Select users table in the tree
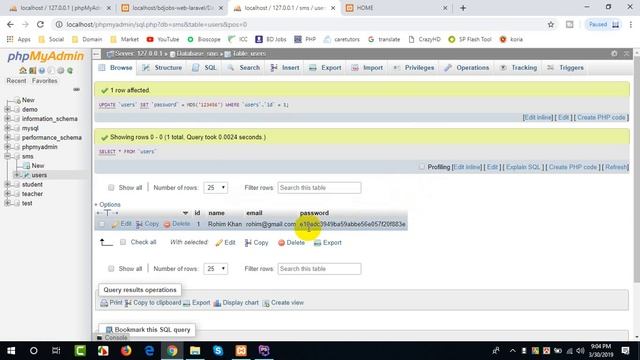640x360 pixels. point(39,175)
